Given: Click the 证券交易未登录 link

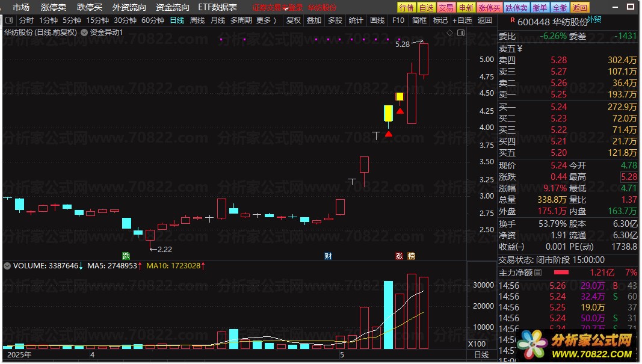Looking at the screenshot, I should (277, 7).
